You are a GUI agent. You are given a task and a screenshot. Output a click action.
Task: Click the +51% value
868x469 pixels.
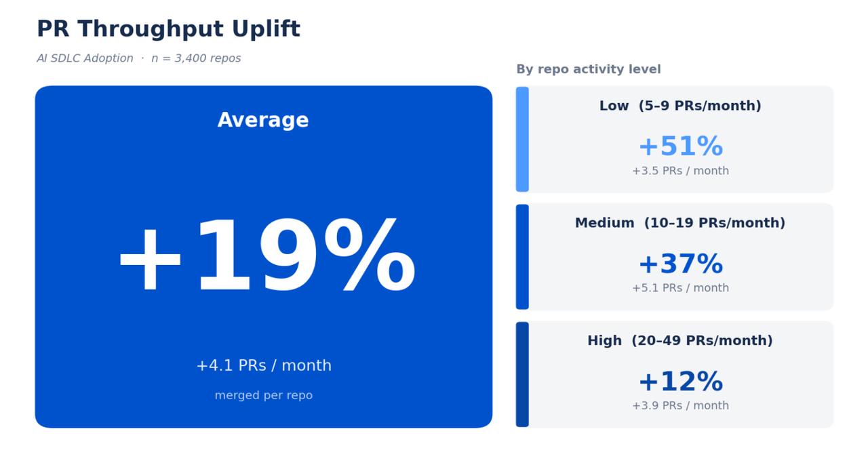680,146
